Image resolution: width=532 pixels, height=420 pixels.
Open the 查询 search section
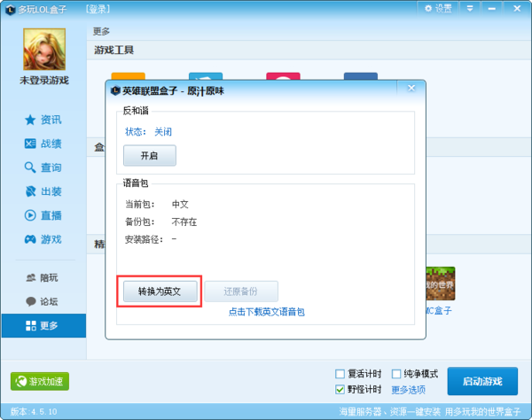43,167
